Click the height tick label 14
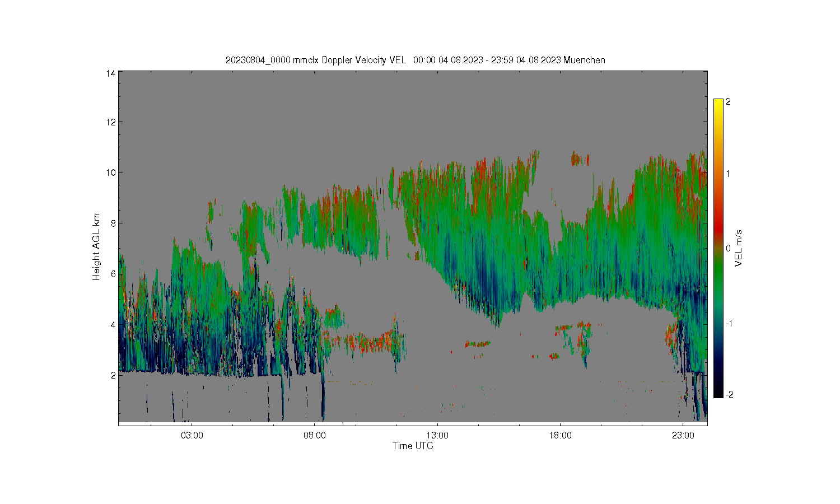Viewport: 840px width, 504px height. click(110, 73)
